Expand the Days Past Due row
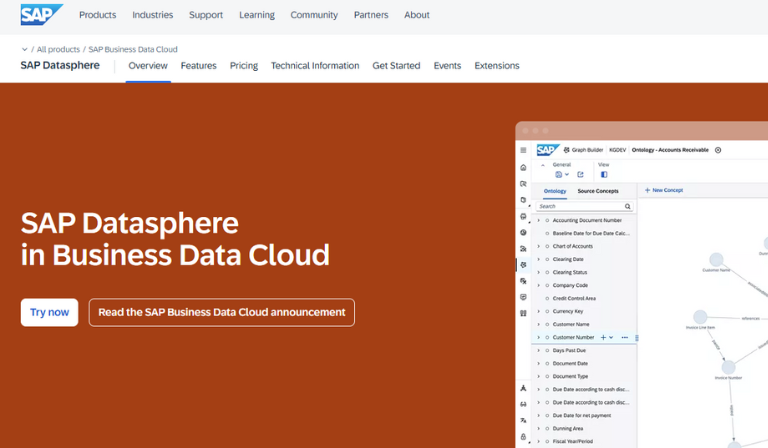The height and width of the screenshot is (448, 768). point(539,351)
